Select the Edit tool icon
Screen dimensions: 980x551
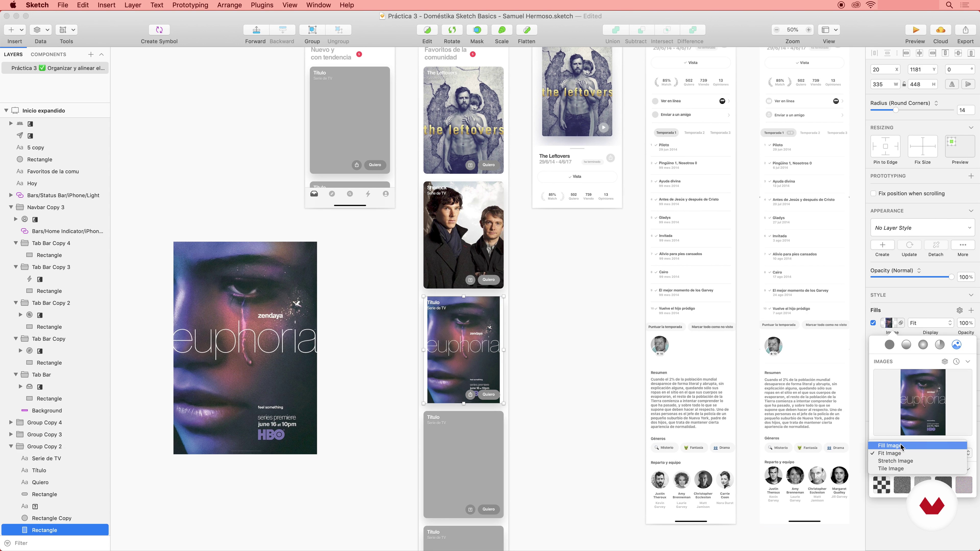(427, 30)
